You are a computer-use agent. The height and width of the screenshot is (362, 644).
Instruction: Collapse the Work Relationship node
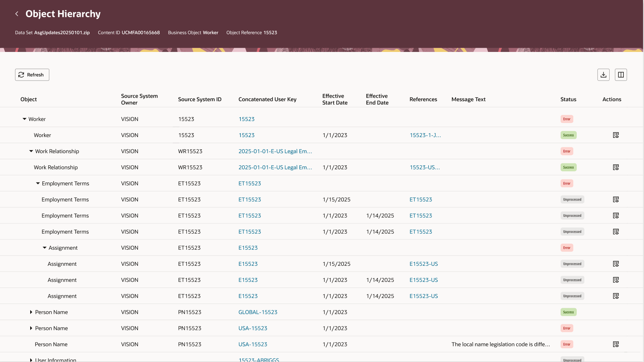[31, 151]
